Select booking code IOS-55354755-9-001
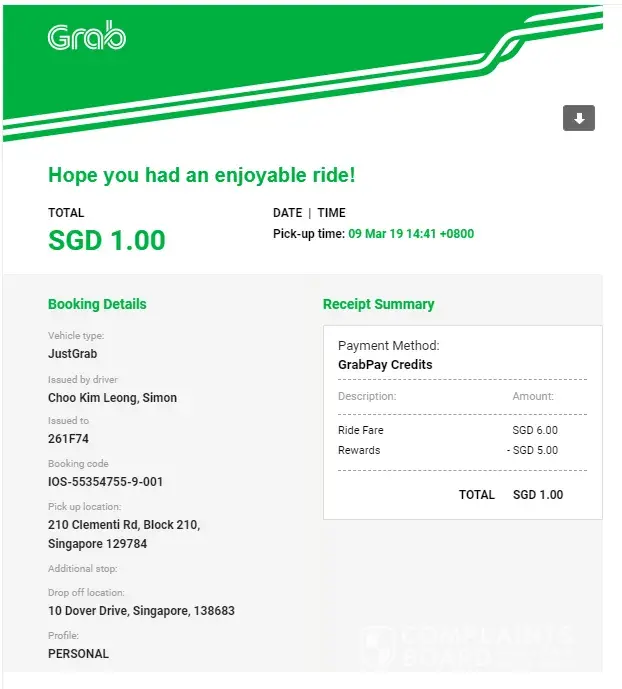The height and width of the screenshot is (689, 622). tap(105, 482)
